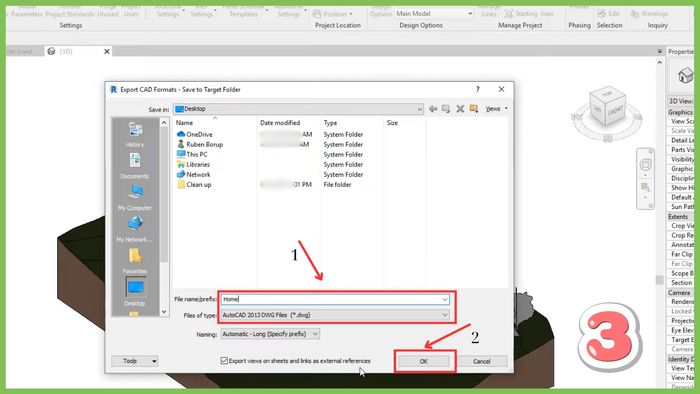Screen dimensions: 700x394
Task: Open the Tools dropdown button
Action: click(135, 361)
